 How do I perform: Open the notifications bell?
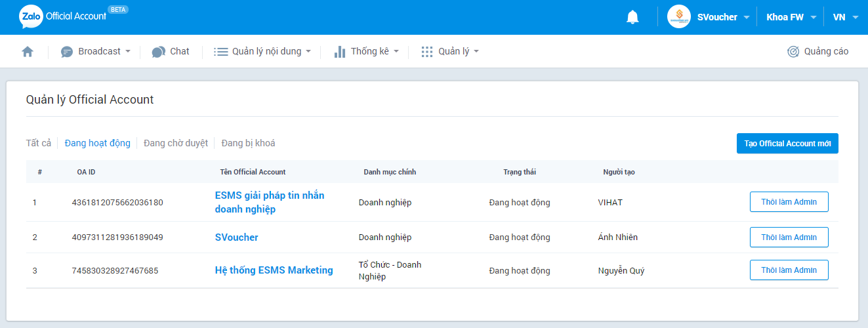point(632,17)
